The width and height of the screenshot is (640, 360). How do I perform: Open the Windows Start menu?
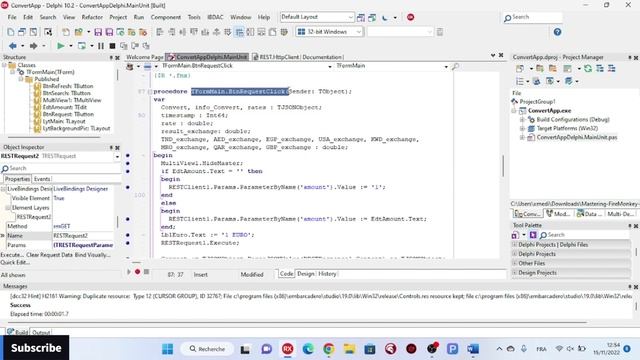point(167,349)
